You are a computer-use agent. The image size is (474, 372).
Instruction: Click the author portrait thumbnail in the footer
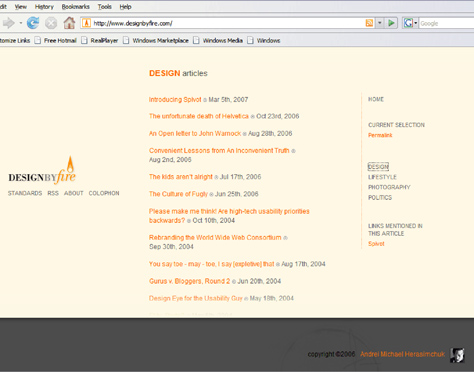457,355
